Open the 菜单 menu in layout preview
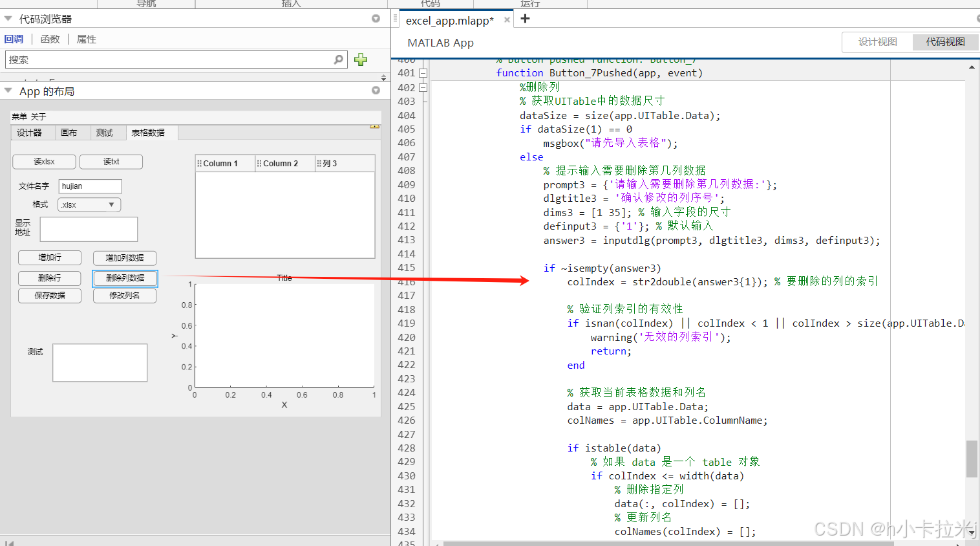The height and width of the screenshot is (546, 980). tap(19, 116)
